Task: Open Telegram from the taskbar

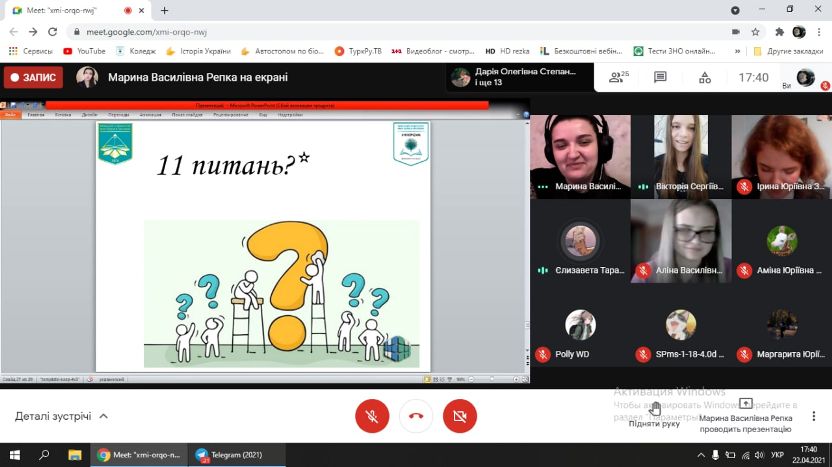Action: click(x=229, y=454)
